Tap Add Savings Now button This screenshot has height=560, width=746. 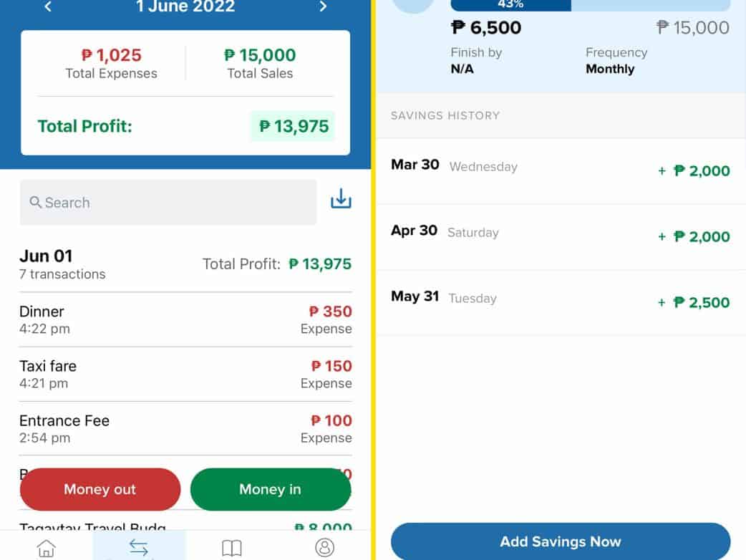pyautogui.click(x=560, y=541)
